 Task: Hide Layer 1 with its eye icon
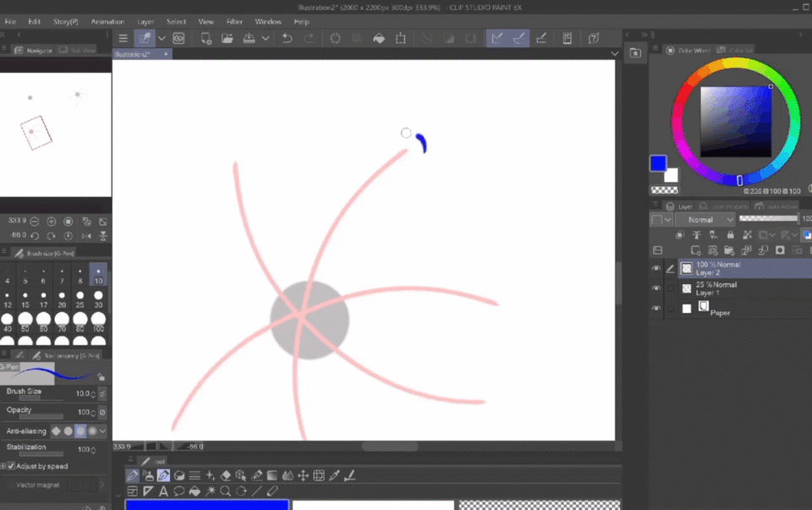[656, 288]
